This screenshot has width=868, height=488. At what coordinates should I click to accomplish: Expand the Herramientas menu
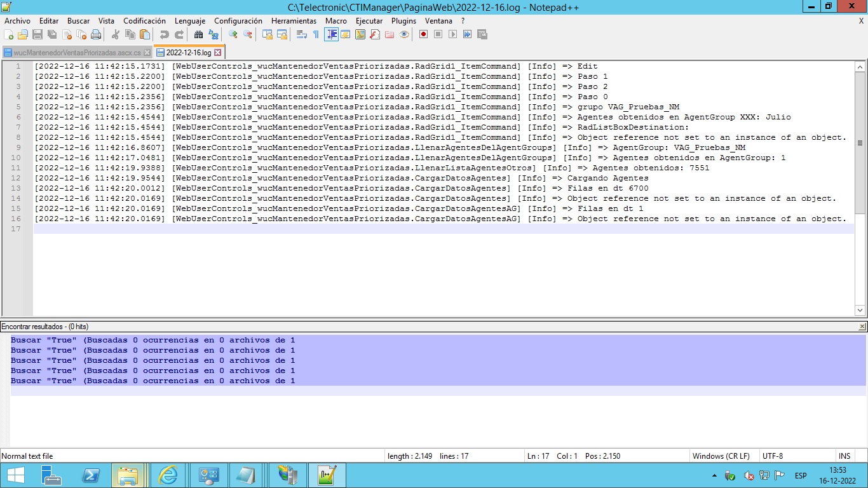[294, 21]
